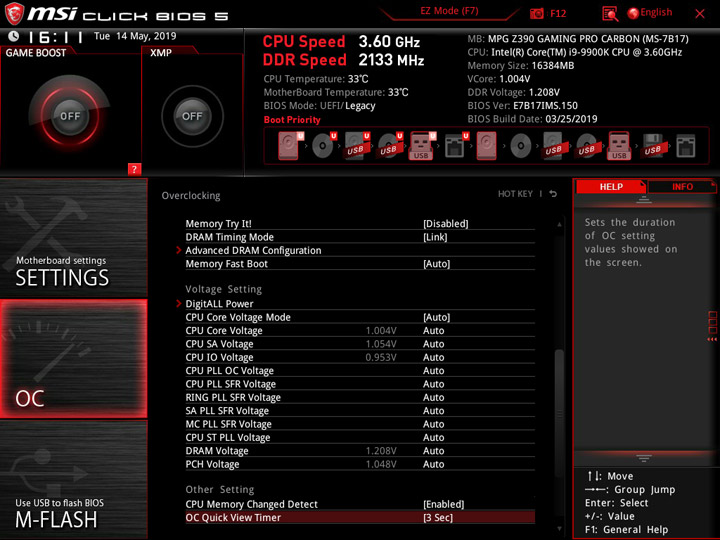
Task: Open the Memory Fast Boot [Auto] value
Action: click(436, 264)
